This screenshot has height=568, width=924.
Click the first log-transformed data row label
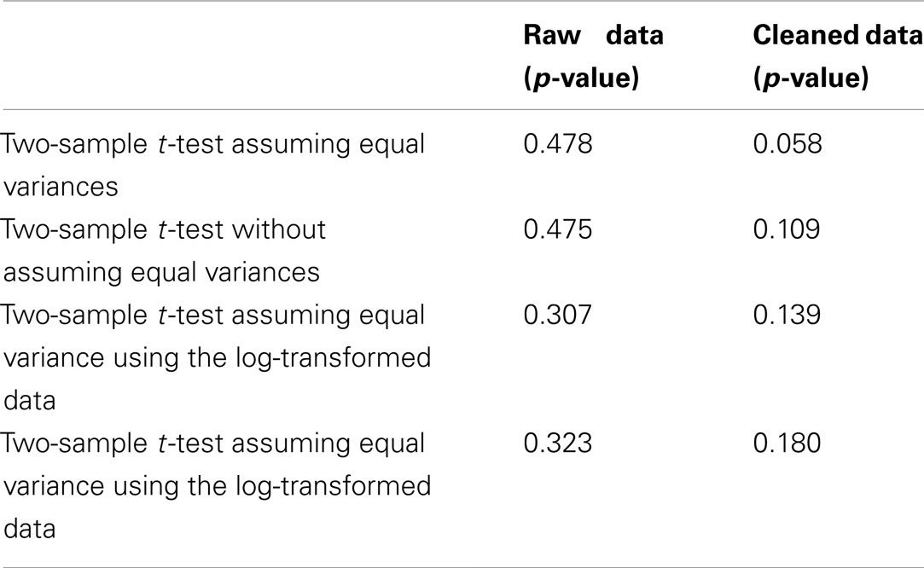216,357
